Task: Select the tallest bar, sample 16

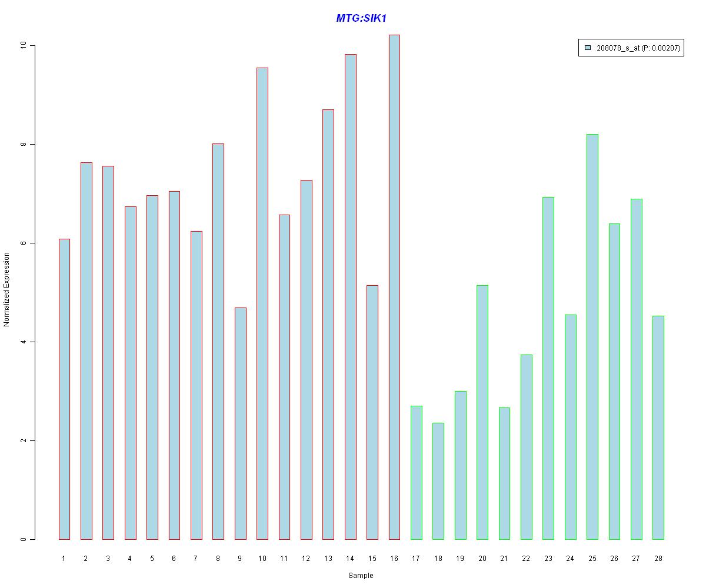Action: click(x=394, y=287)
